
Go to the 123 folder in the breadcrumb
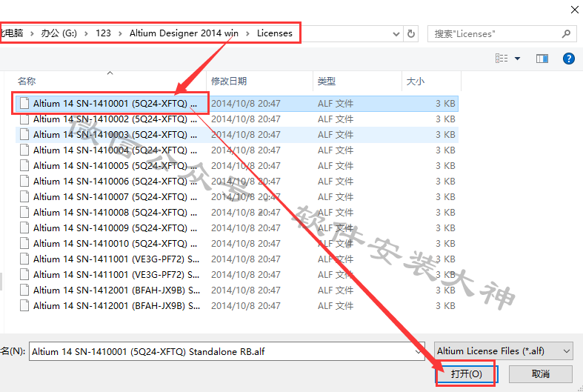click(103, 33)
